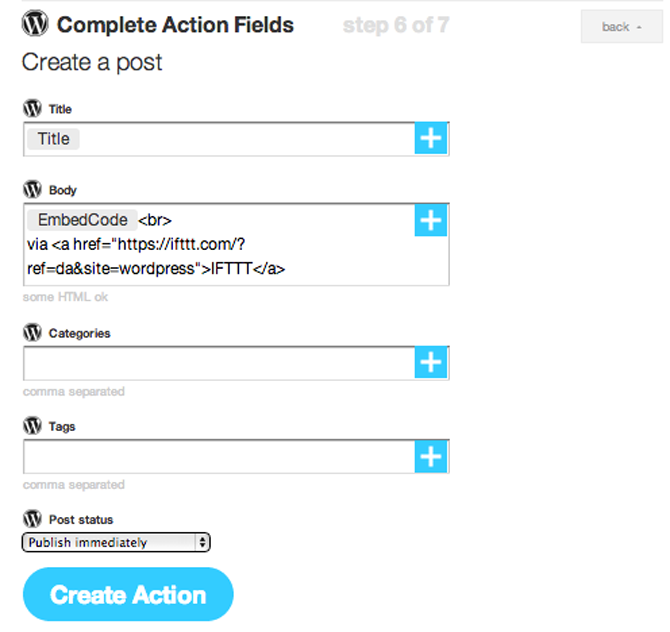Click the WordPress logo in the header

[x=35, y=24]
